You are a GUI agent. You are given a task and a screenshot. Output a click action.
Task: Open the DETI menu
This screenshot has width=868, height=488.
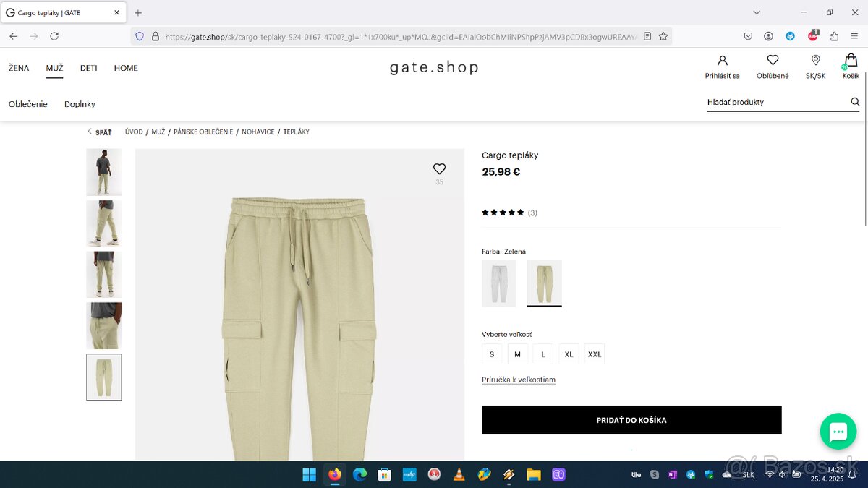point(89,68)
